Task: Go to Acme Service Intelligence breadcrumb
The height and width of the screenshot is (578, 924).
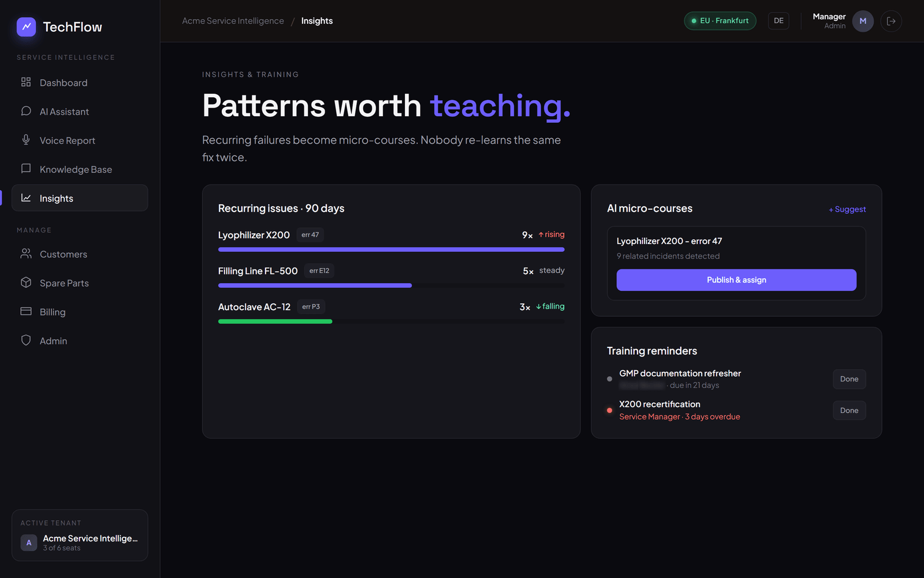Action: click(233, 21)
